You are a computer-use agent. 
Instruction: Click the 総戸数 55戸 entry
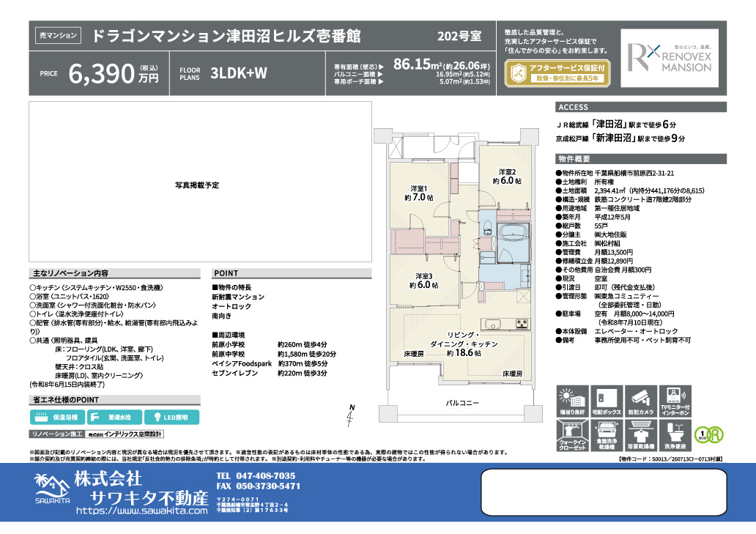tap(582, 226)
